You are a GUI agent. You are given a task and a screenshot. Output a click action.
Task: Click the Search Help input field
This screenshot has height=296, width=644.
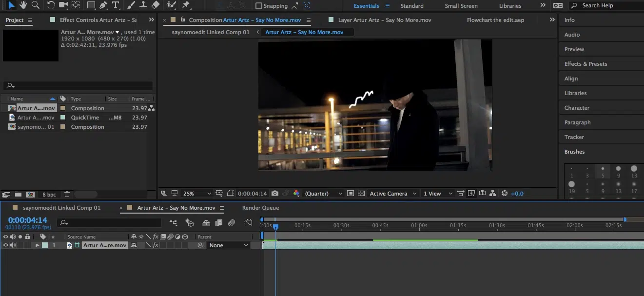[609, 5]
